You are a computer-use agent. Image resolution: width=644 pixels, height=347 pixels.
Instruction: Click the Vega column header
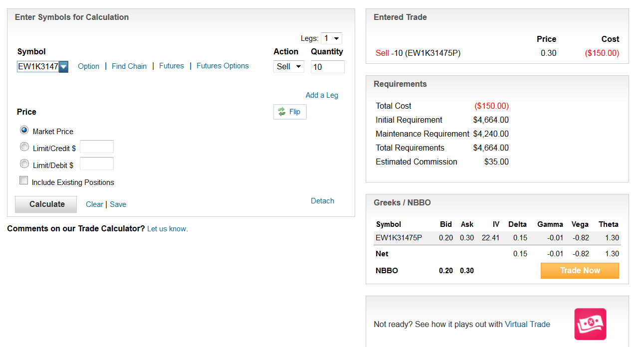click(580, 224)
